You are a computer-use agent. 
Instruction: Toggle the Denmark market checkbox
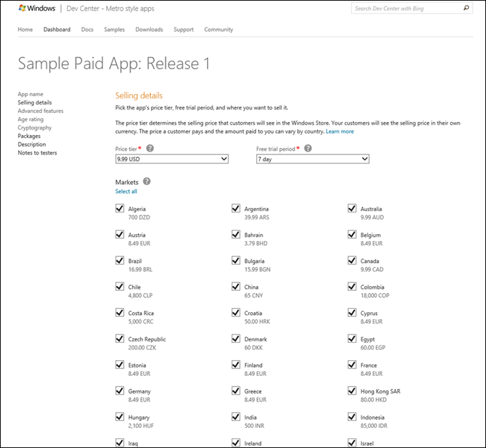[x=236, y=339]
